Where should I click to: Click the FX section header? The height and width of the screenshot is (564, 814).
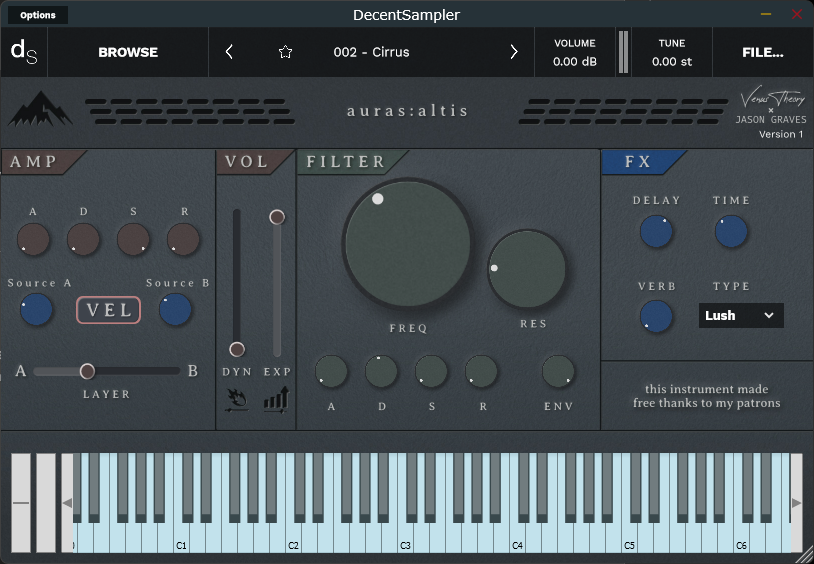pyautogui.click(x=637, y=162)
